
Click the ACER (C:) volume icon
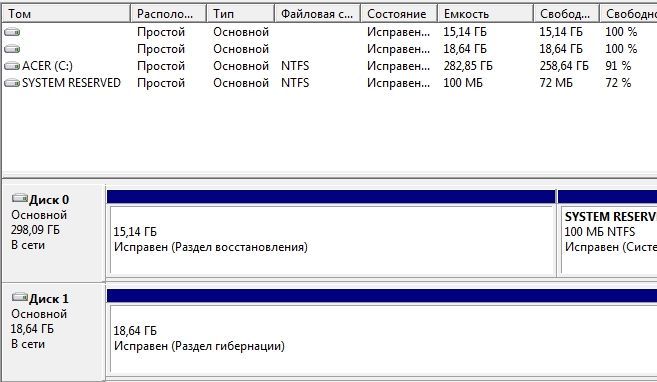pyautogui.click(x=12, y=66)
